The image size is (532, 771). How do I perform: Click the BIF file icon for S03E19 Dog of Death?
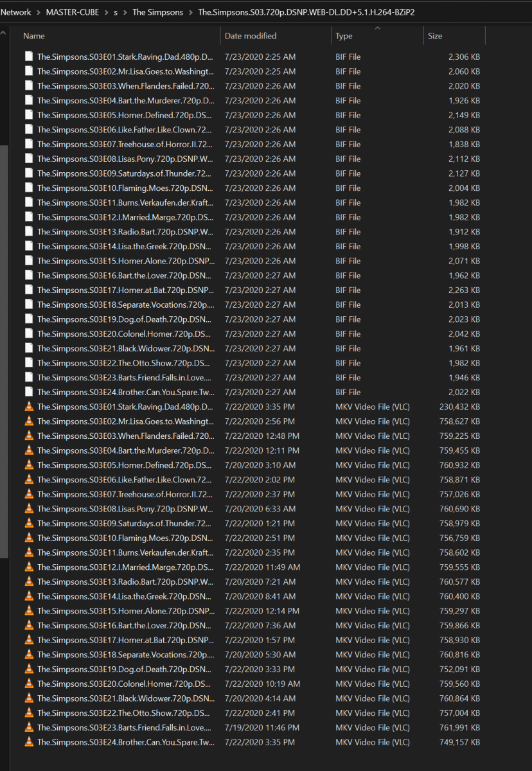(x=29, y=319)
